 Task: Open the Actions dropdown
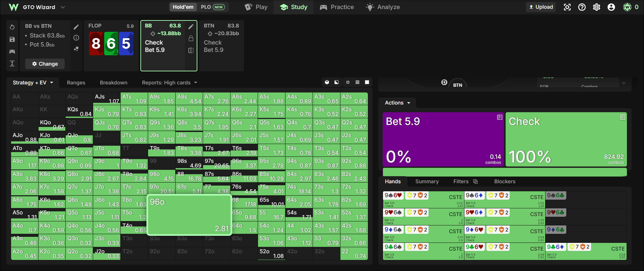point(397,103)
